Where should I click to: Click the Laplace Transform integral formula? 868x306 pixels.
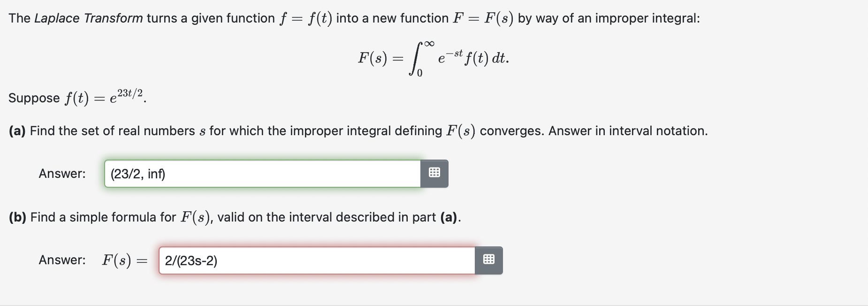433,57
